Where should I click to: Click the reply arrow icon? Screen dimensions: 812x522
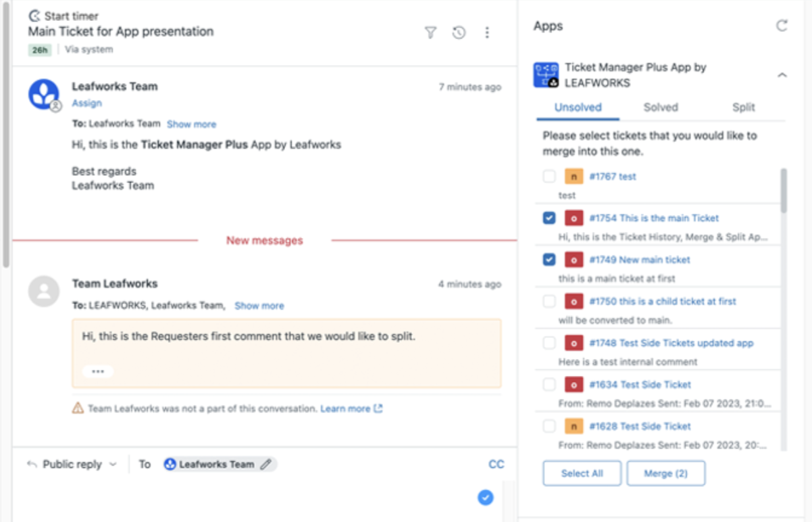click(32, 464)
